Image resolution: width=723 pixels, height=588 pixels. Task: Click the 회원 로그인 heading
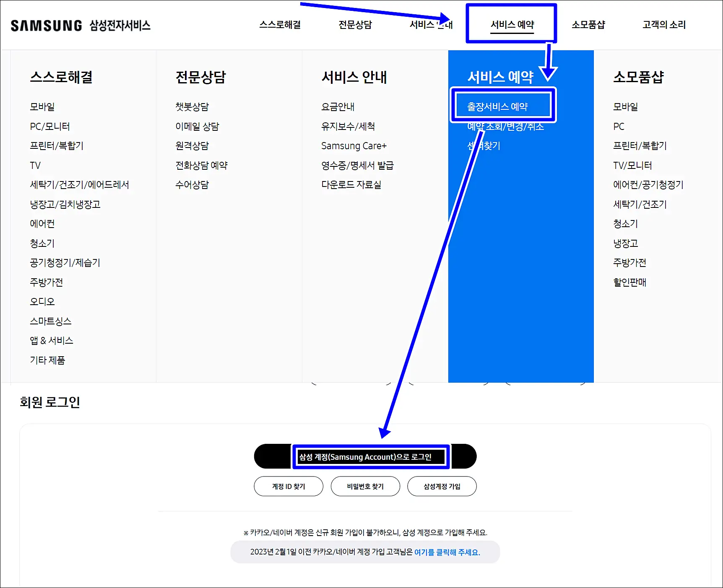[50, 402]
